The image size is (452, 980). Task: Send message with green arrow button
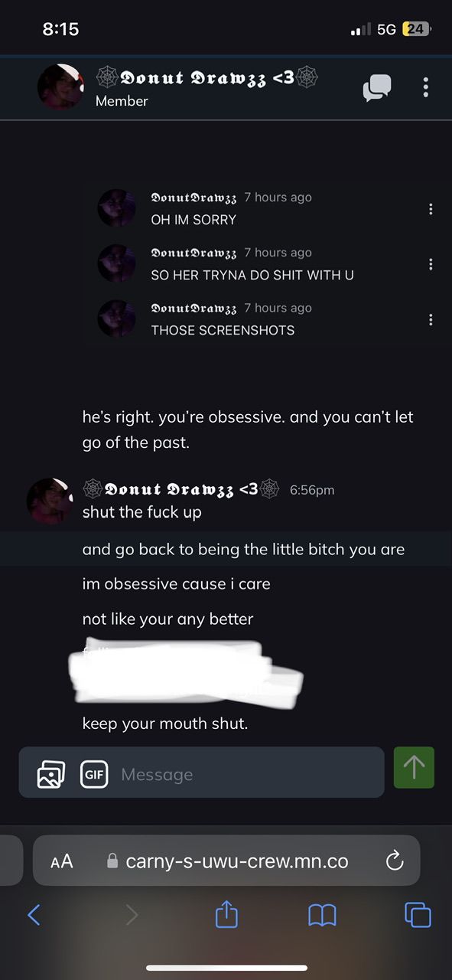[414, 767]
